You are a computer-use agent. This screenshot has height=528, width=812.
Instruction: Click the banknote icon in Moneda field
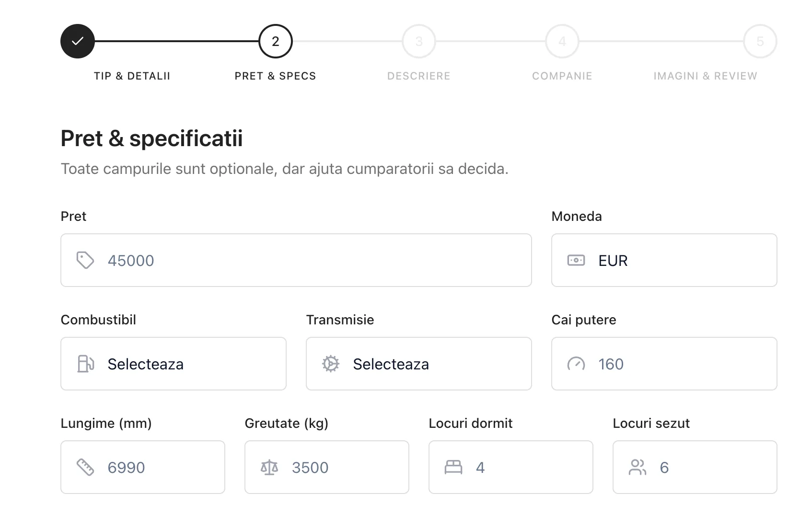(576, 260)
